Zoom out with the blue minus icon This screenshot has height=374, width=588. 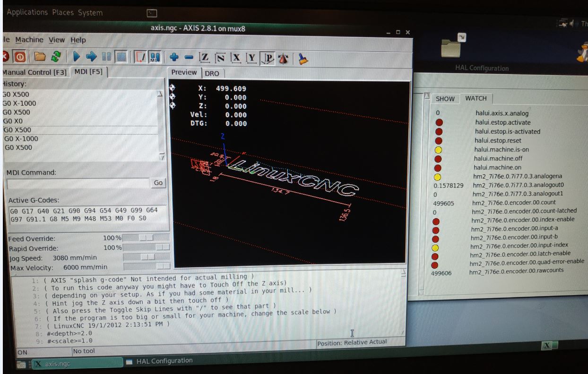pyautogui.click(x=189, y=57)
